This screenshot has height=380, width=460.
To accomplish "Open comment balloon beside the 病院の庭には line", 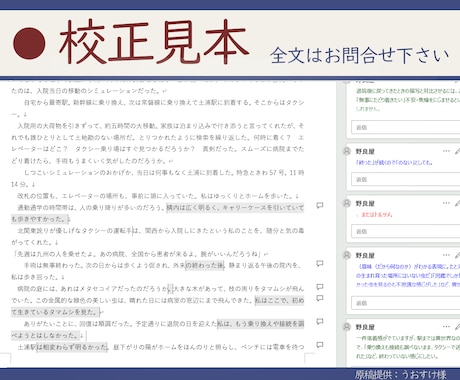I will [x=320, y=287].
